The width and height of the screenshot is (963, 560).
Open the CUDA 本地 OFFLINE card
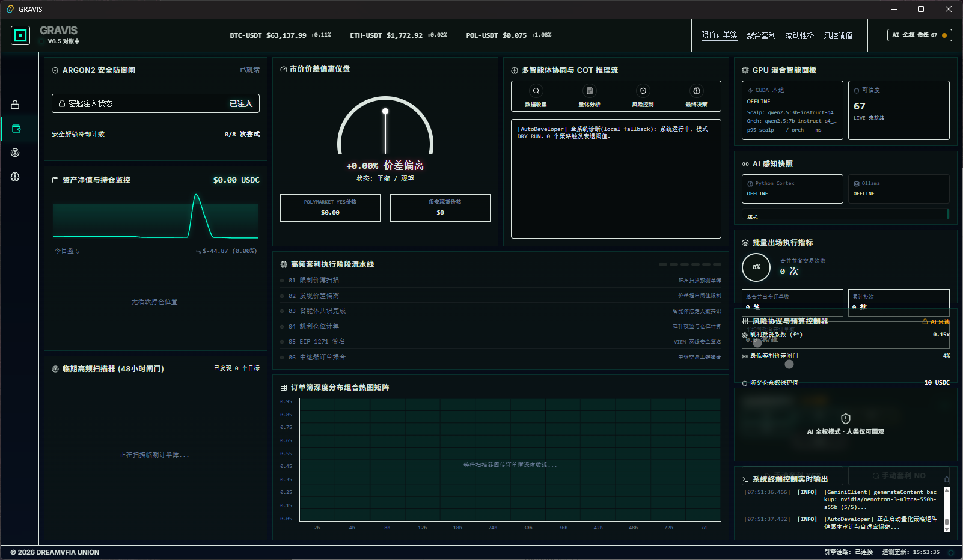pos(792,110)
